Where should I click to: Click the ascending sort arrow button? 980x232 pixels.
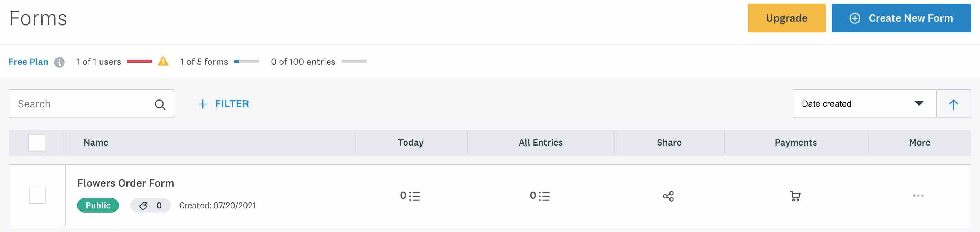954,103
